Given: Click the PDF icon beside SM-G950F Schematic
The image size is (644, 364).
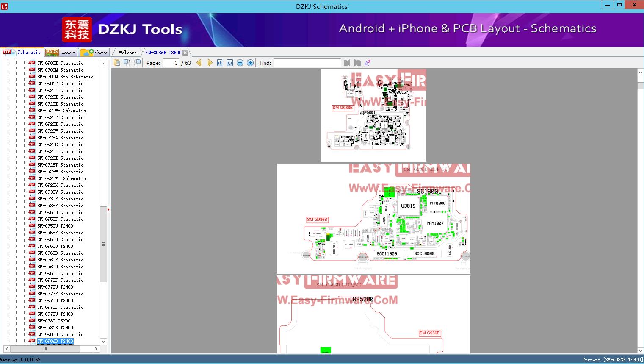Looking at the screenshot, I should tap(32, 219).
